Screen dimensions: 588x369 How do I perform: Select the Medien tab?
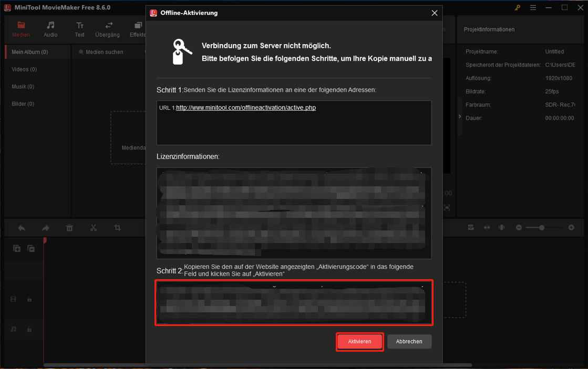[21, 29]
